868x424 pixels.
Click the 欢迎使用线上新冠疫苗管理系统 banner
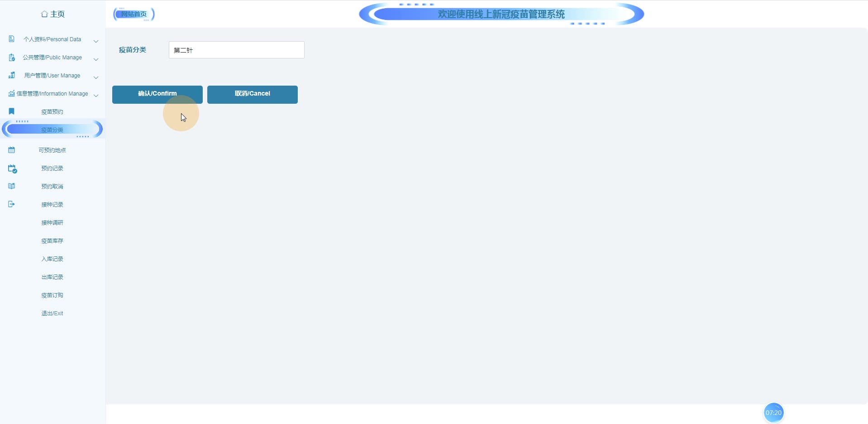tap(501, 14)
